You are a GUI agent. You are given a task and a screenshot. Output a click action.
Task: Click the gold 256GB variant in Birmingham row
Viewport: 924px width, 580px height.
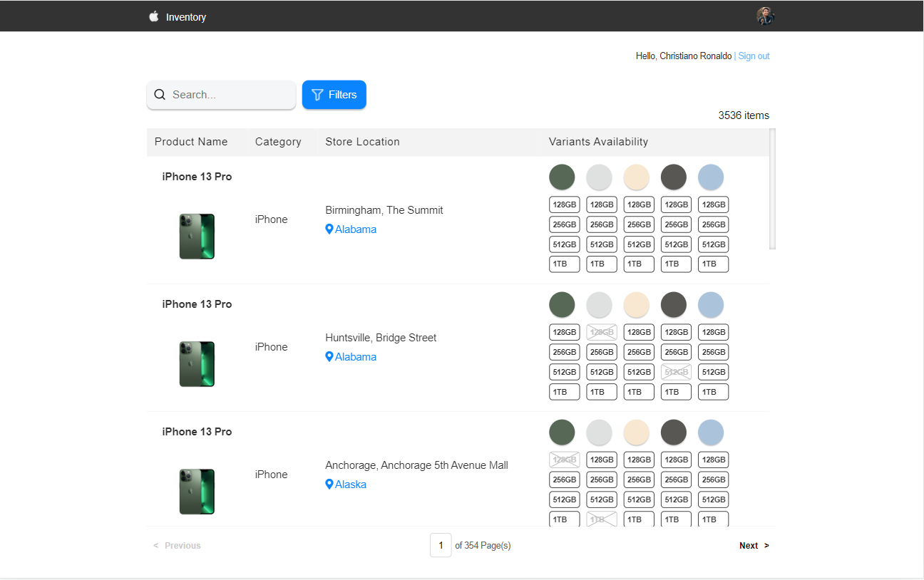tap(639, 224)
